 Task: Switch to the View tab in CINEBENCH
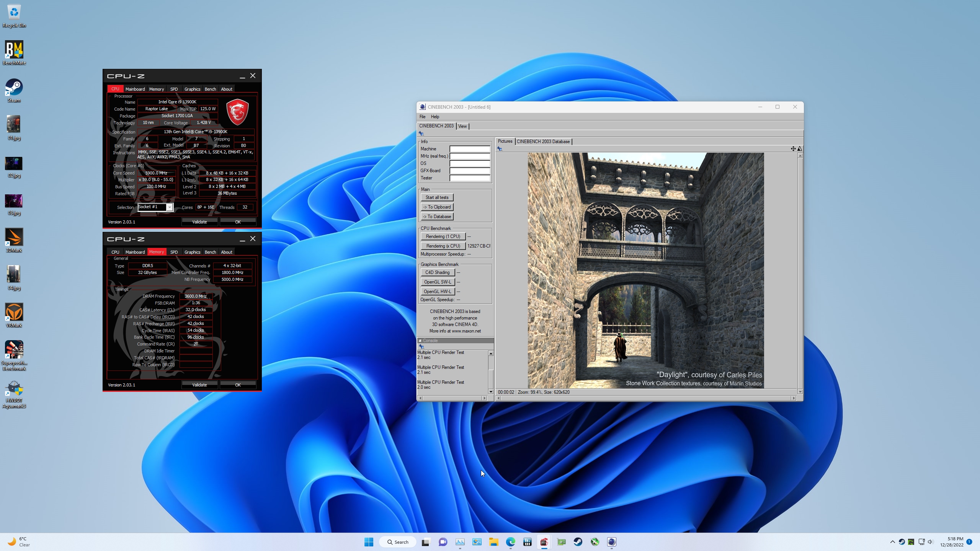(x=462, y=126)
